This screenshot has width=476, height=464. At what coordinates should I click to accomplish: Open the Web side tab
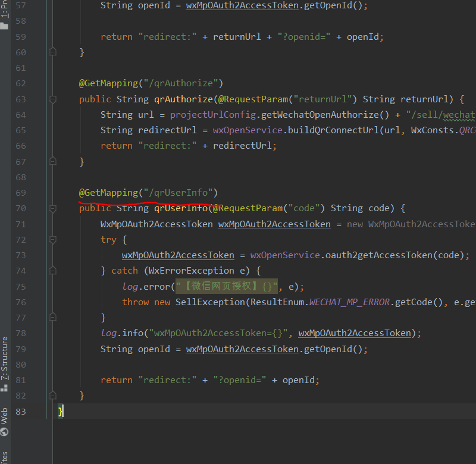5,415
